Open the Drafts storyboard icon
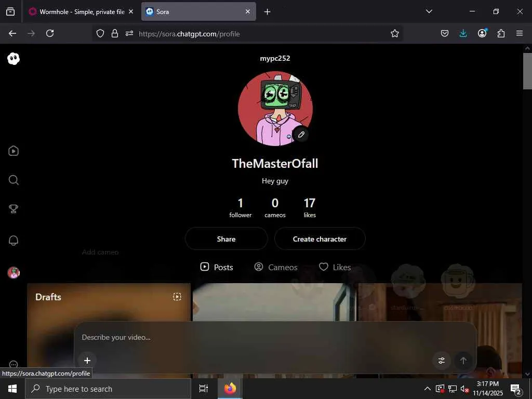The height and width of the screenshot is (399, 532). click(x=177, y=297)
